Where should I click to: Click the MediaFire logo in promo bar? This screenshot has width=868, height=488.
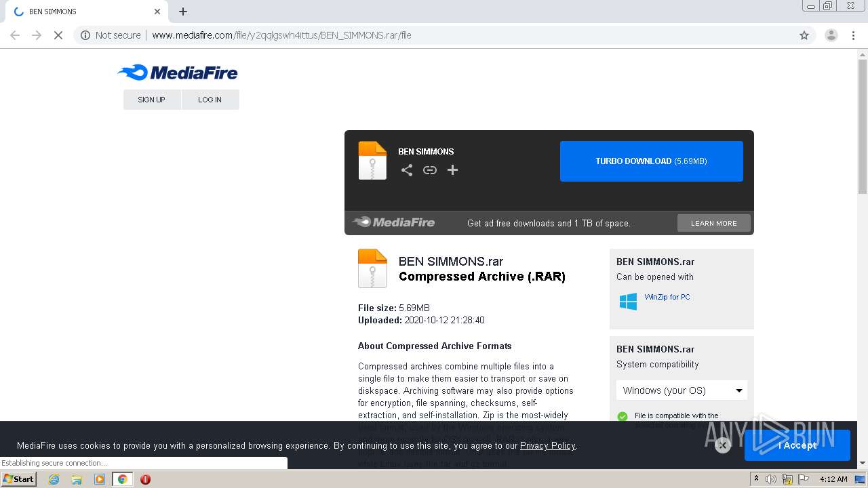[x=394, y=222]
